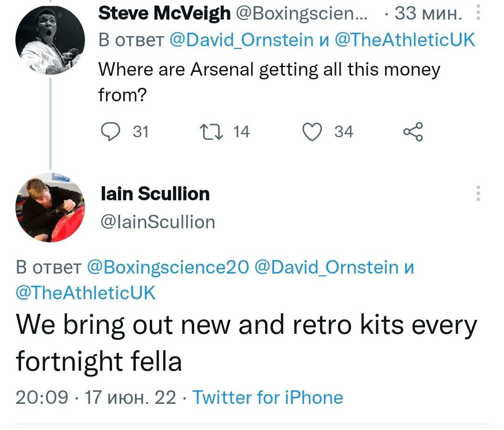Click @TheAthleticUK mention in Steve's tweet
The image size is (504, 430).
[x=404, y=41]
